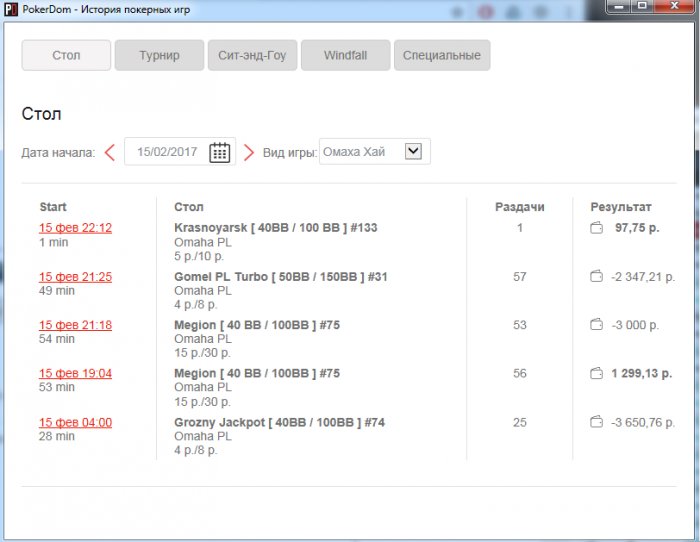Open the Вид игры dropdown arrow
Image resolution: width=700 pixels, height=542 pixels.
coord(413,151)
